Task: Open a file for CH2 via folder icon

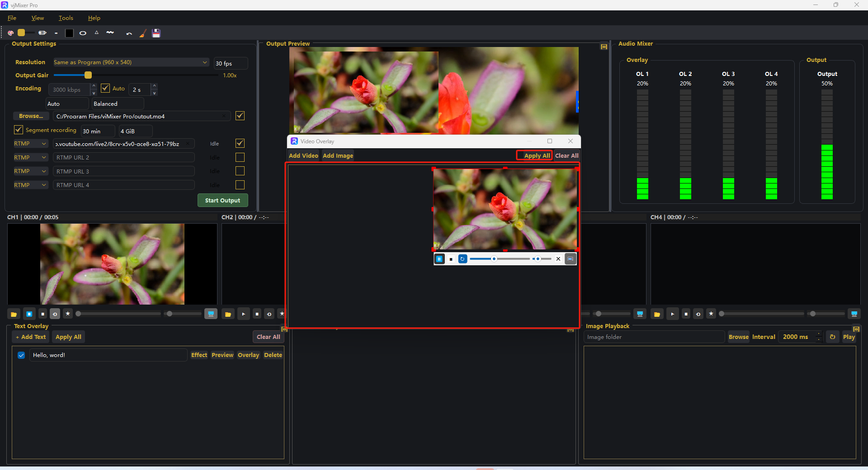Action: [228, 314]
